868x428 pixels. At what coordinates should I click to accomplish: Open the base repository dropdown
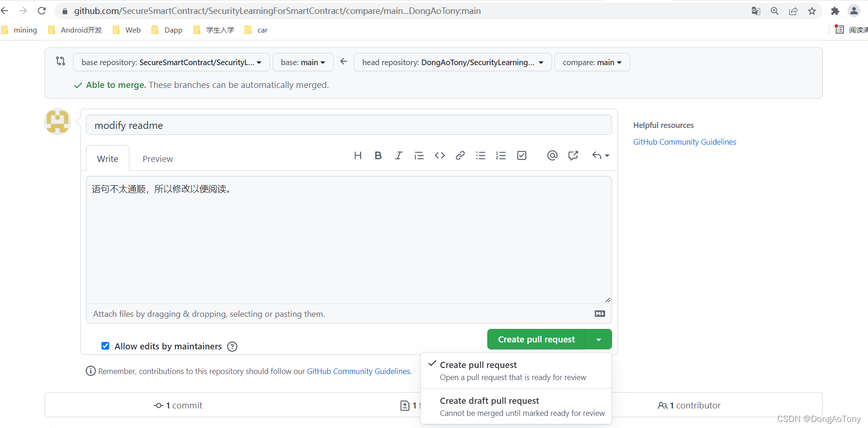pos(171,62)
